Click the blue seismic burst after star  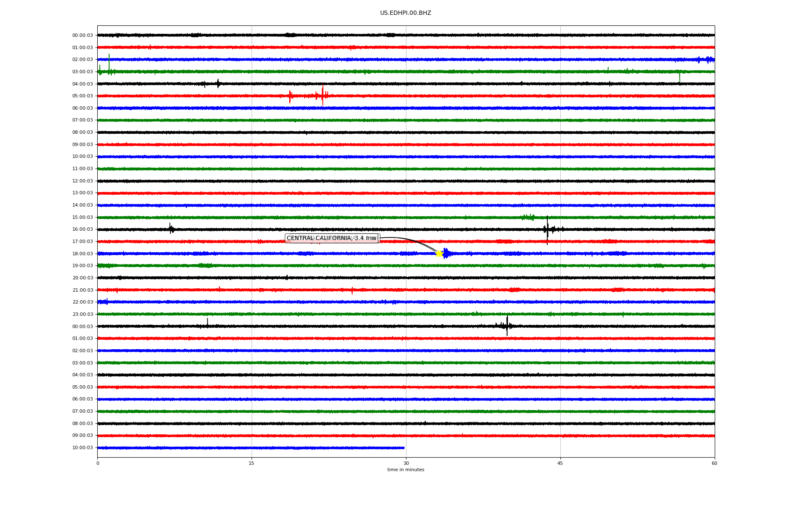[447, 254]
